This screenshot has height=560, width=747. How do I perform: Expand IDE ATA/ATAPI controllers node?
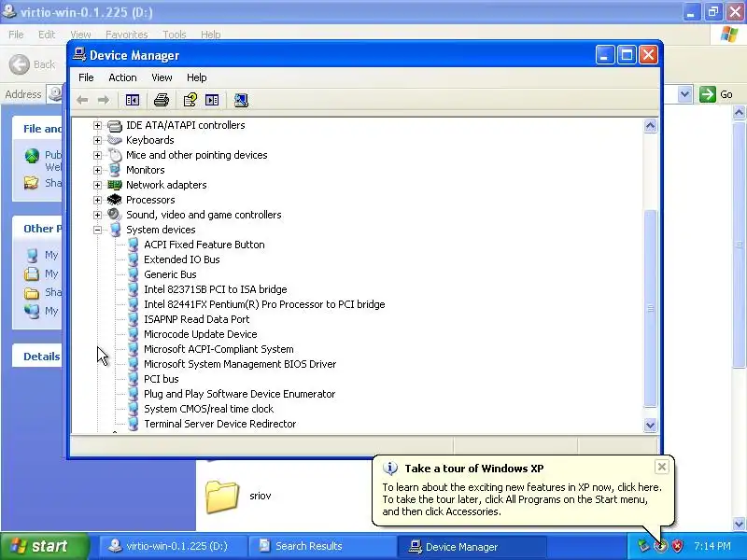[x=98, y=125]
